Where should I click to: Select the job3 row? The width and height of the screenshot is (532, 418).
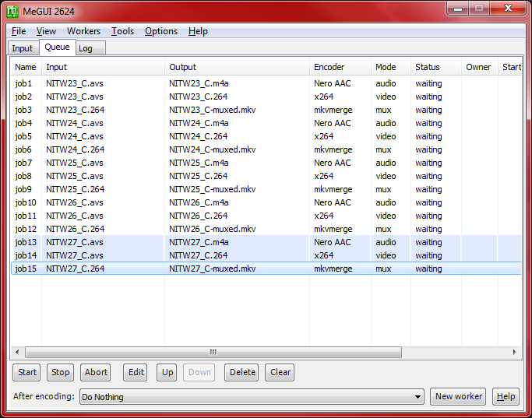[266, 110]
